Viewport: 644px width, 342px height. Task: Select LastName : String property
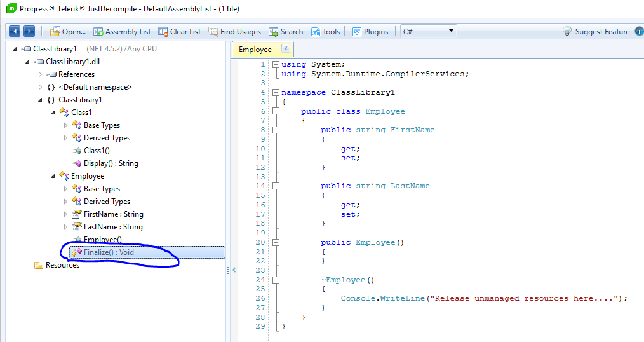[x=113, y=228]
